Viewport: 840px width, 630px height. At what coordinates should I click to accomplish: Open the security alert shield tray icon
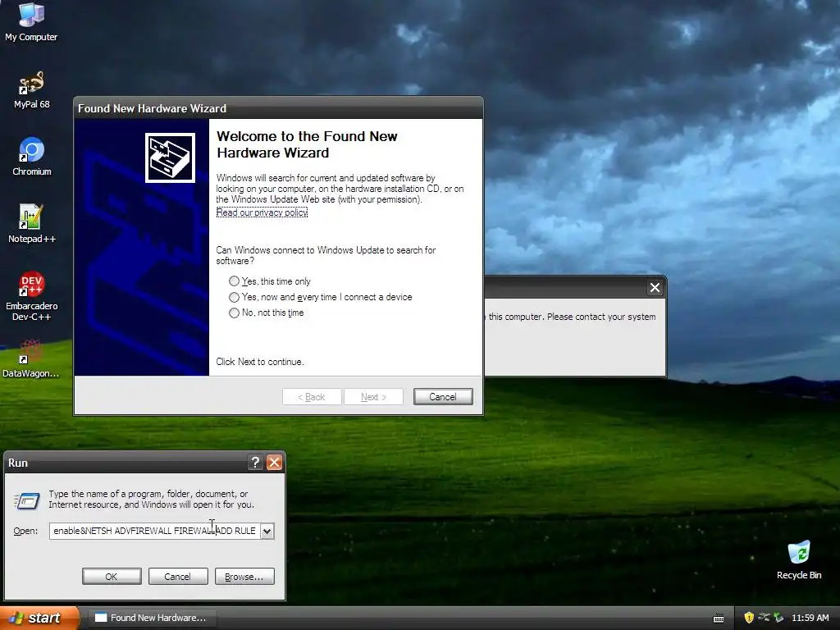[749, 617]
